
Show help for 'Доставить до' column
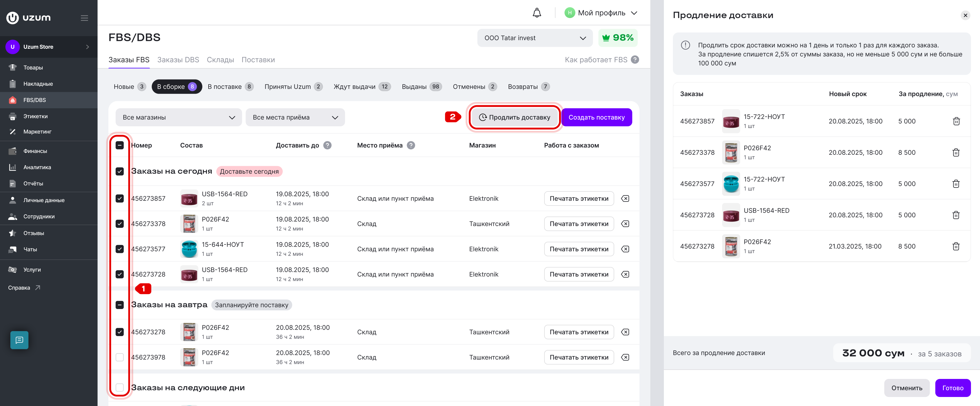[x=327, y=145]
